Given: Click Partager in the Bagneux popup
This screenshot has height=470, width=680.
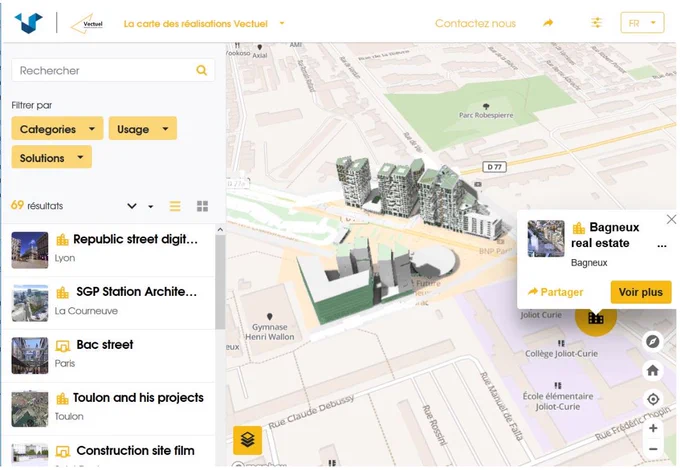Looking at the screenshot, I should click(555, 292).
